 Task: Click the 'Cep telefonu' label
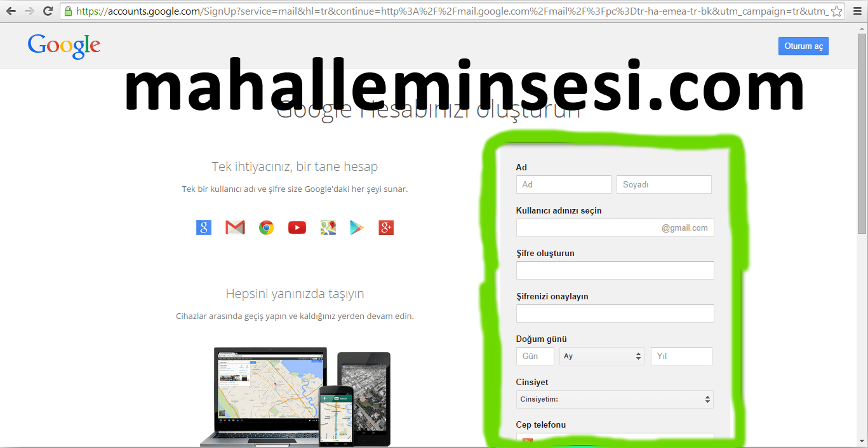[x=541, y=425]
